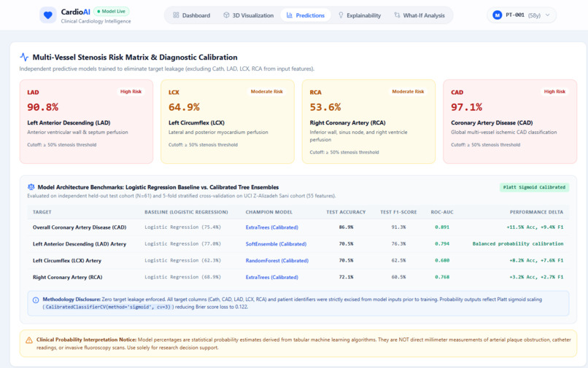The width and height of the screenshot is (588, 368).
Task: Click the pulse icon beside Multi-Vessel Stenosis heading
Action: pyautogui.click(x=24, y=57)
